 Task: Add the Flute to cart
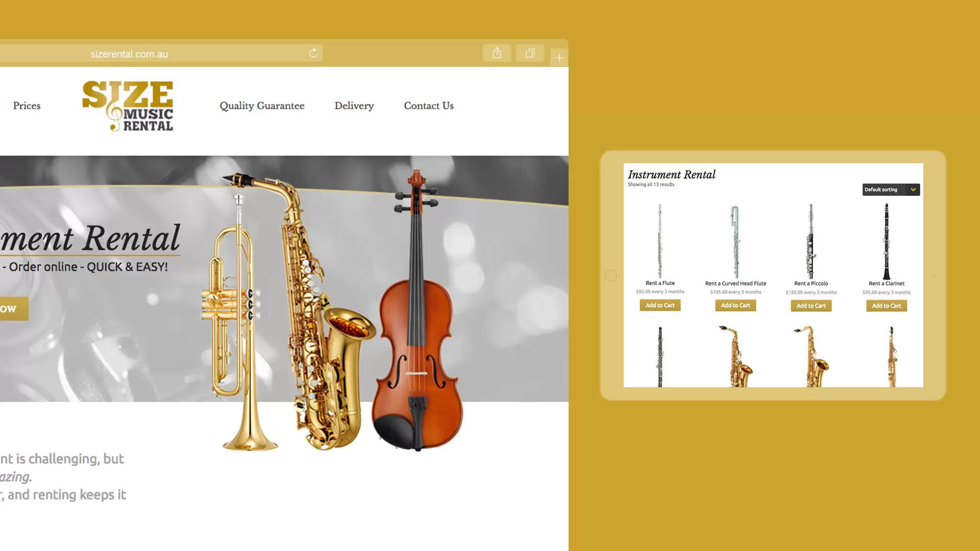(660, 305)
